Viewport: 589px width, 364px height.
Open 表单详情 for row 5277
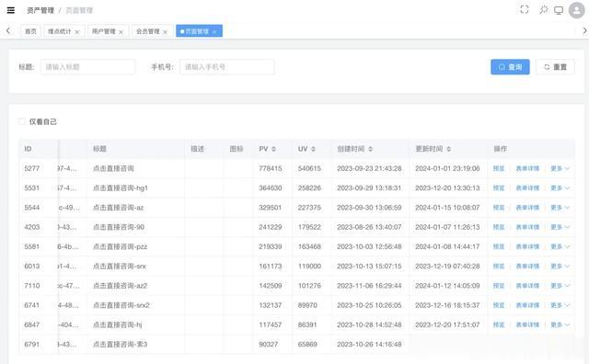(x=527, y=168)
